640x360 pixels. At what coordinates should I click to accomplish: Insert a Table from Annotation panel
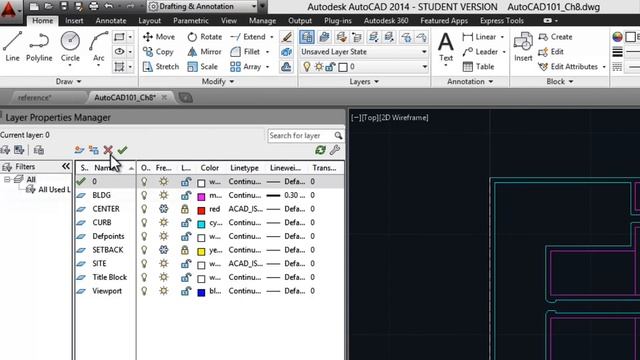(x=478, y=67)
